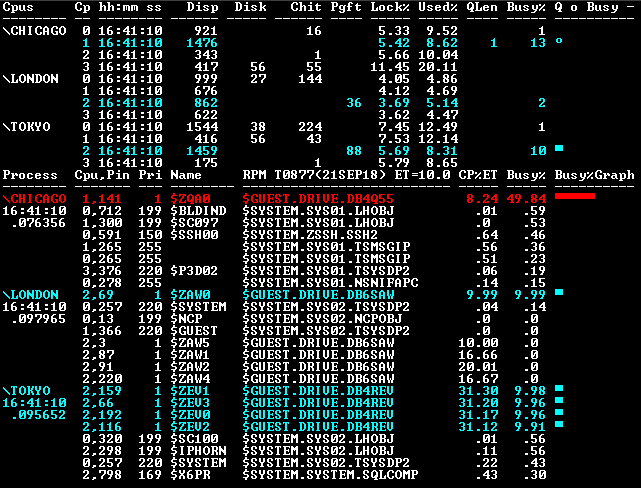Click the $SYSTEM.ZSSH.SSH2 program name
The height and width of the screenshot is (488, 641).
click(x=310, y=235)
